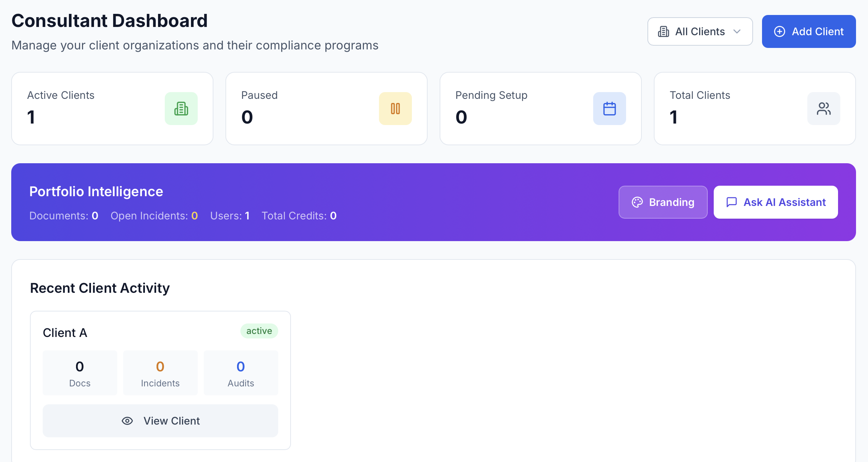Click View Client for Client A
This screenshot has width=868, height=462.
(x=160, y=421)
